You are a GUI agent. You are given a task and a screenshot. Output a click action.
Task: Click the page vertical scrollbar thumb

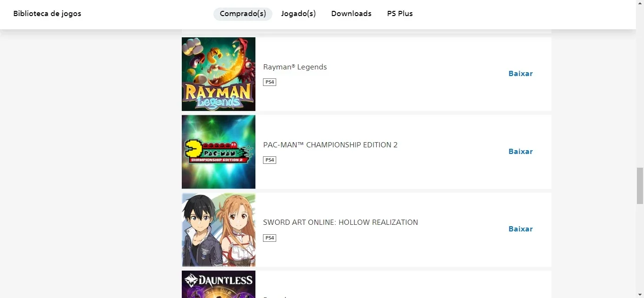tap(640, 186)
